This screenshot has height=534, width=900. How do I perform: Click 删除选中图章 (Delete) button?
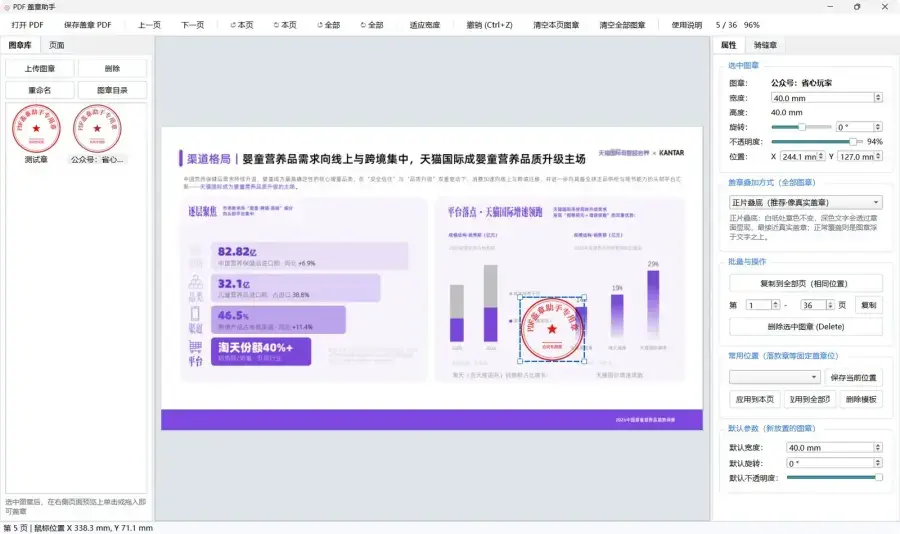coord(805,327)
